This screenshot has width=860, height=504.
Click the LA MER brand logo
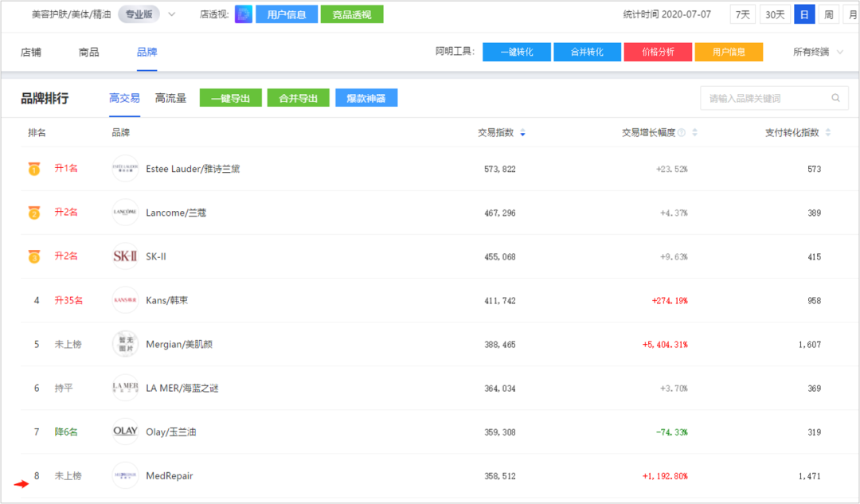click(125, 388)
